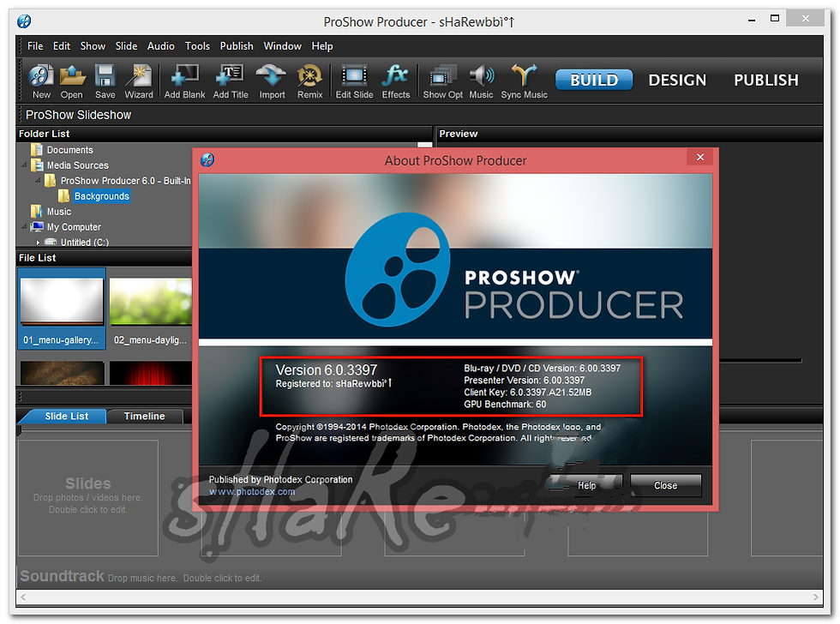
Task: Select the Remix tool icon
Action: [309, 81]
